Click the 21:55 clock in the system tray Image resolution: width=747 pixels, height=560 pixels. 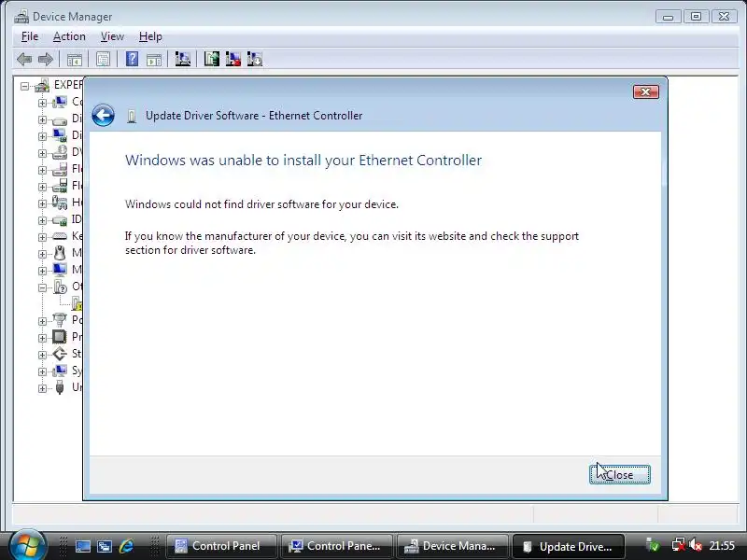tap(722, 546)
